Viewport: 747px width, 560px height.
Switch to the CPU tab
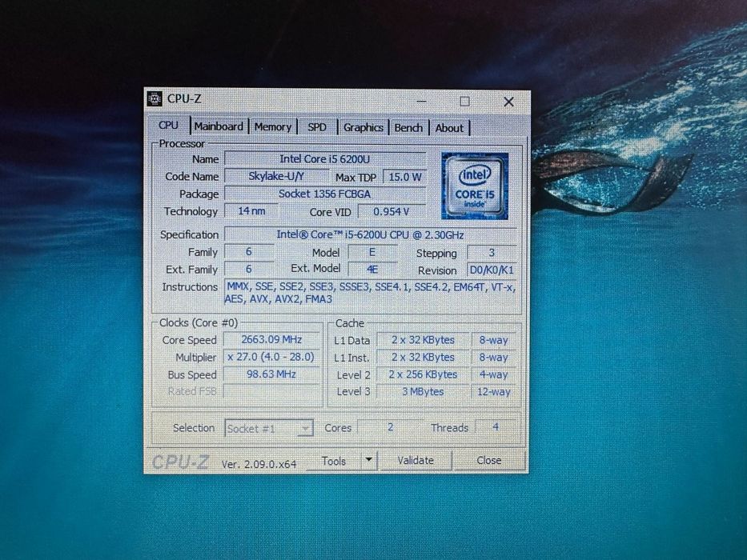coord(169,125)
